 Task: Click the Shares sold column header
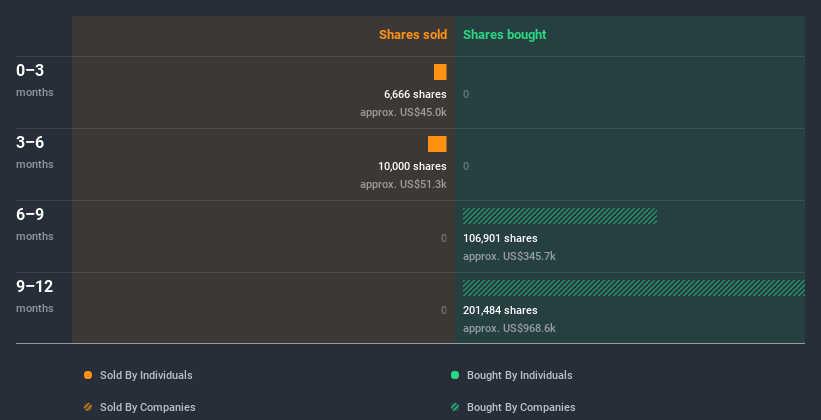click(x=413, y=35)
